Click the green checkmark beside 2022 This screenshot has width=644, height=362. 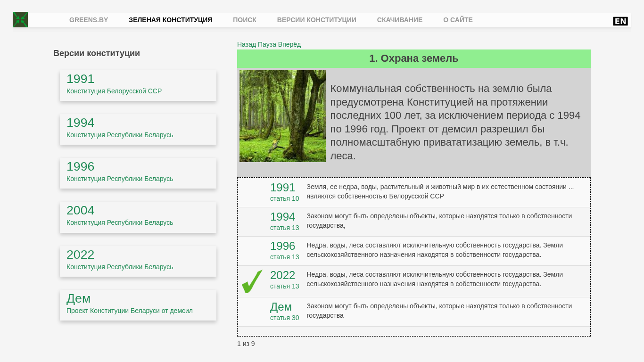(x=252, y=281)
